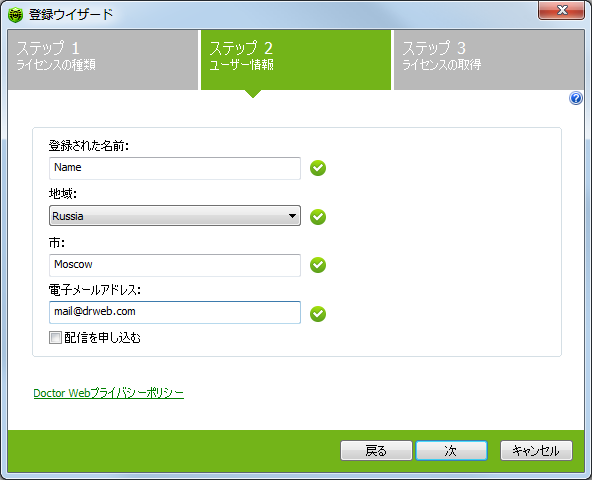Click into the mail@drweb.com email field

click(x=175, y=312)
